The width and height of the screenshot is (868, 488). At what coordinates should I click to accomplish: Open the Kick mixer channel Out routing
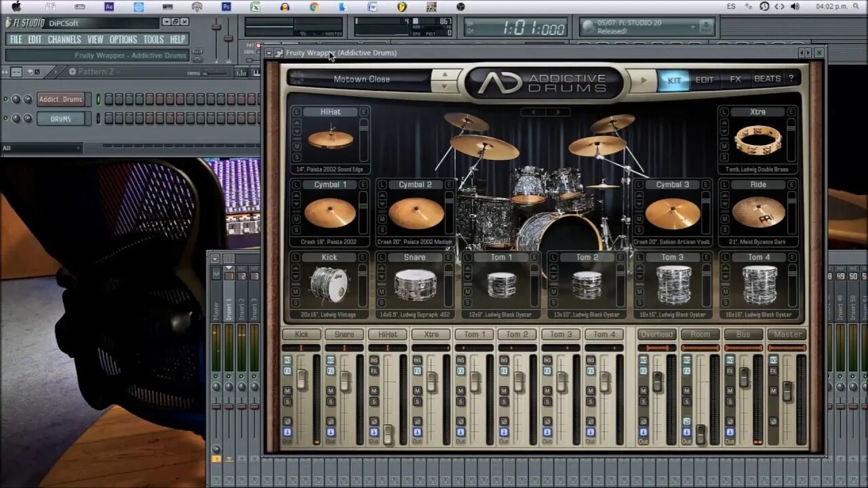(288, 441)
